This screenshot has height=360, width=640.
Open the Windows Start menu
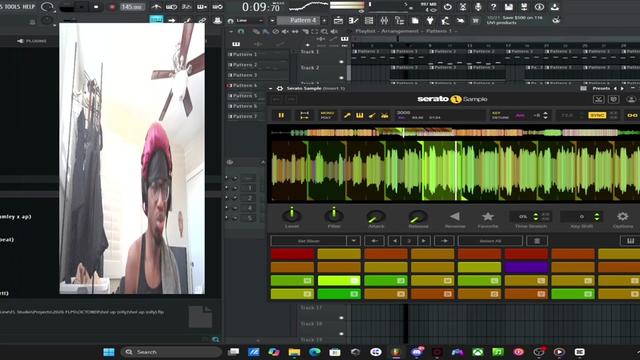pos(109,352)
